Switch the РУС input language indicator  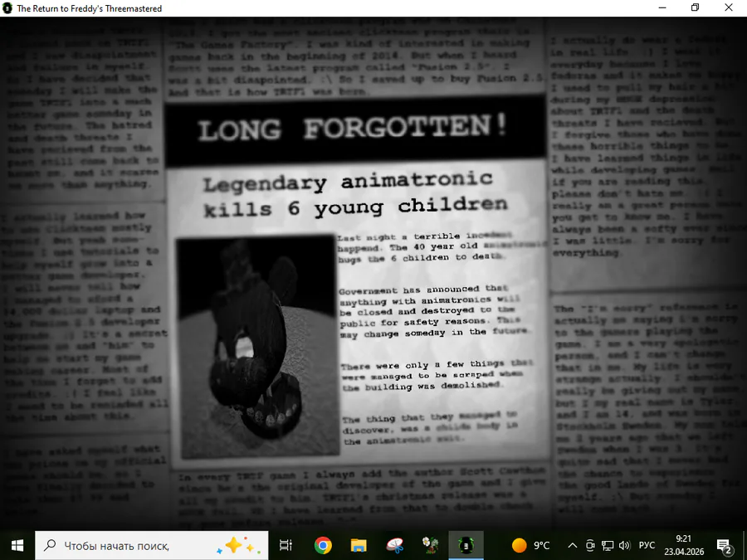[647, 545]
